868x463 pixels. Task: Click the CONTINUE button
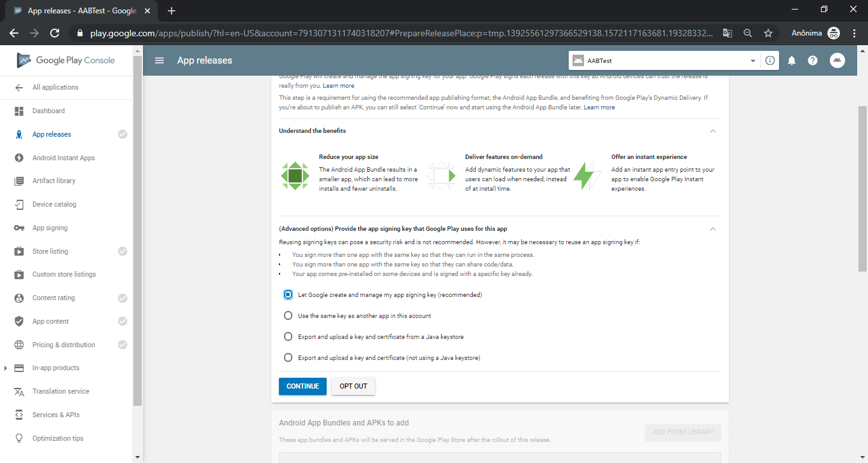[x=302, y=386]
